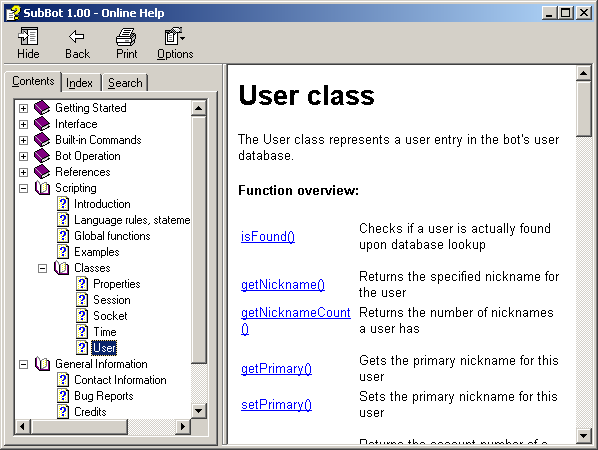Click the Contact Information page icon
Screen dimensions: 598x450
click(x=63, y=380)
